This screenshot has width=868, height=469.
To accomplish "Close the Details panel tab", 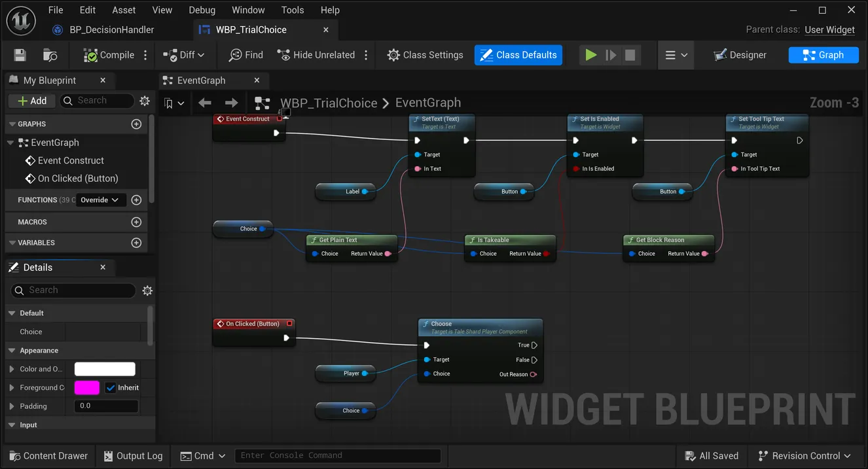I will click(103, 268).
